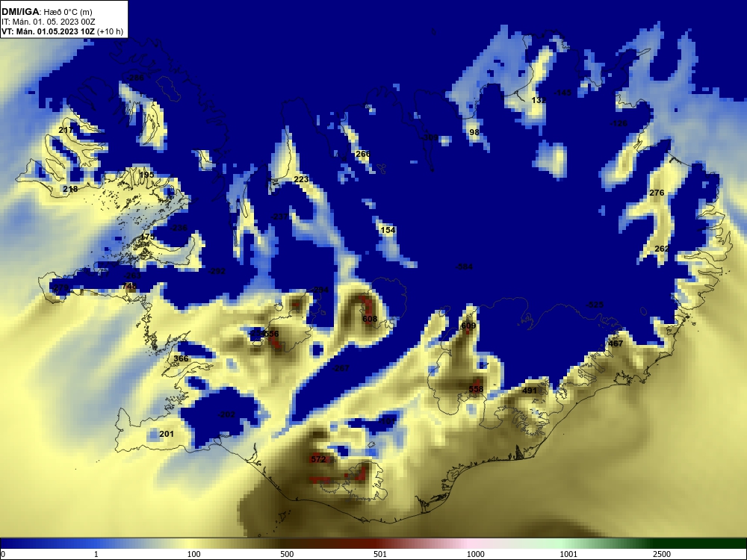The width and height of the screenshot is (747, 560).
Task: Click the map value 217
Action: click(66, 130)
